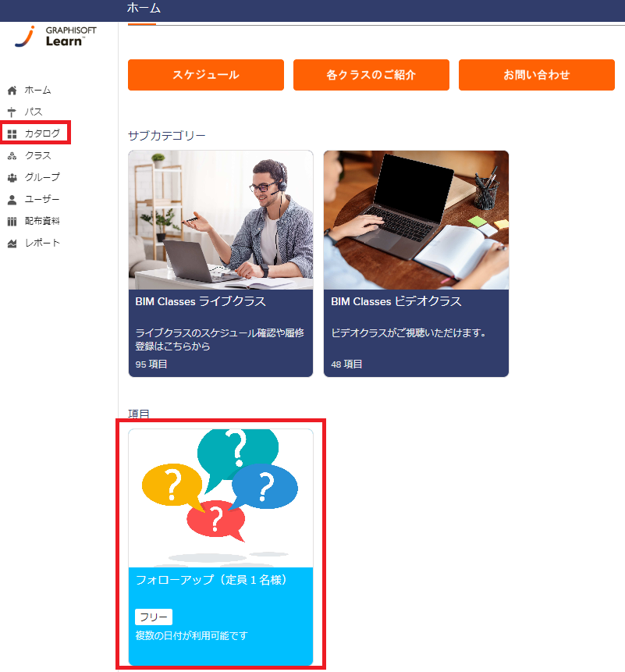Click the path signpost icon
Screen dimensions: 625x672
12,112
